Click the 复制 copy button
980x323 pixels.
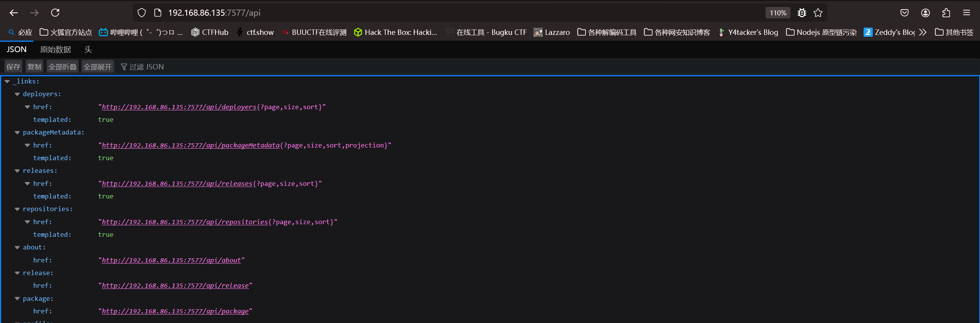(x=34, y=67)
